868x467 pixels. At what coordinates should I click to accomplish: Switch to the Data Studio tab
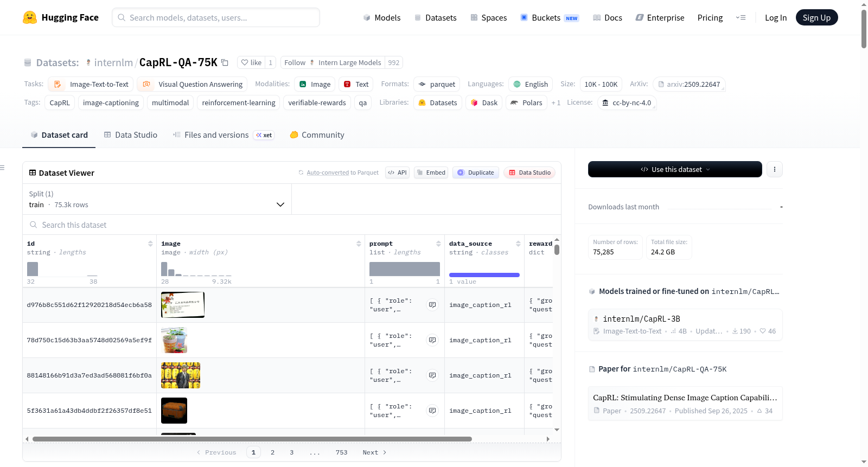pos(131,135)
